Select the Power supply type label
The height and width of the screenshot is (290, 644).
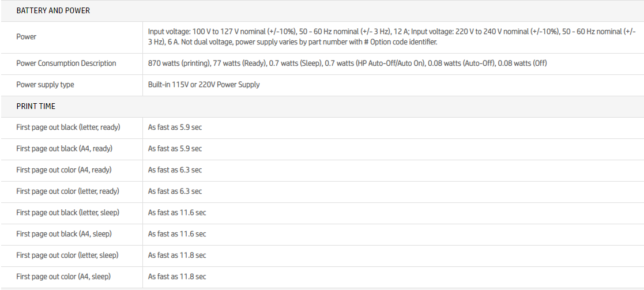[45, 85]
